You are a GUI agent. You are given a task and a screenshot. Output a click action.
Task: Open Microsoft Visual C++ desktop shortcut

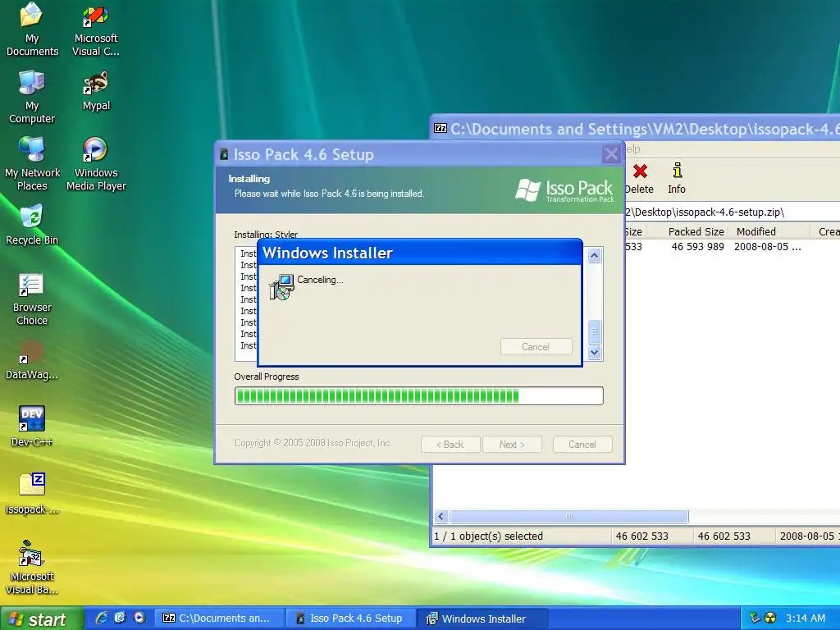[x=96, y=31]
